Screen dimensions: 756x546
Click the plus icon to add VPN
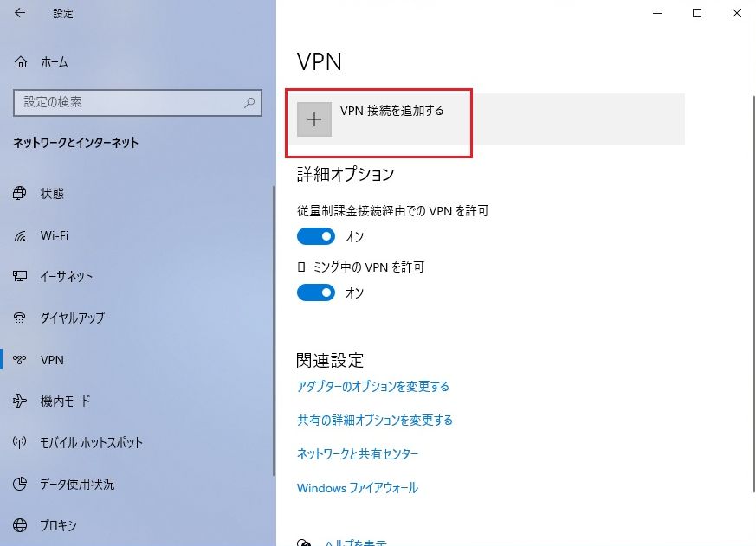[314, 119]
